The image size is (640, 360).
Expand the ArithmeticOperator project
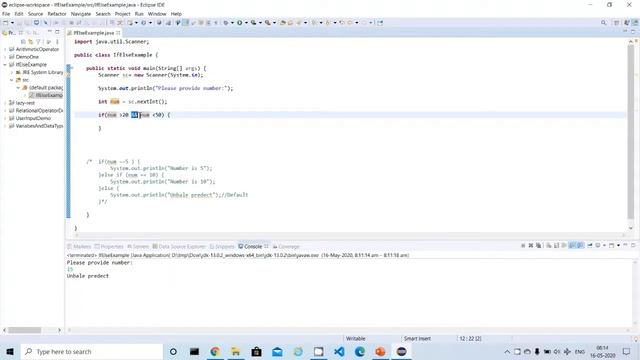pyautogui.click(x=5, y=49)
